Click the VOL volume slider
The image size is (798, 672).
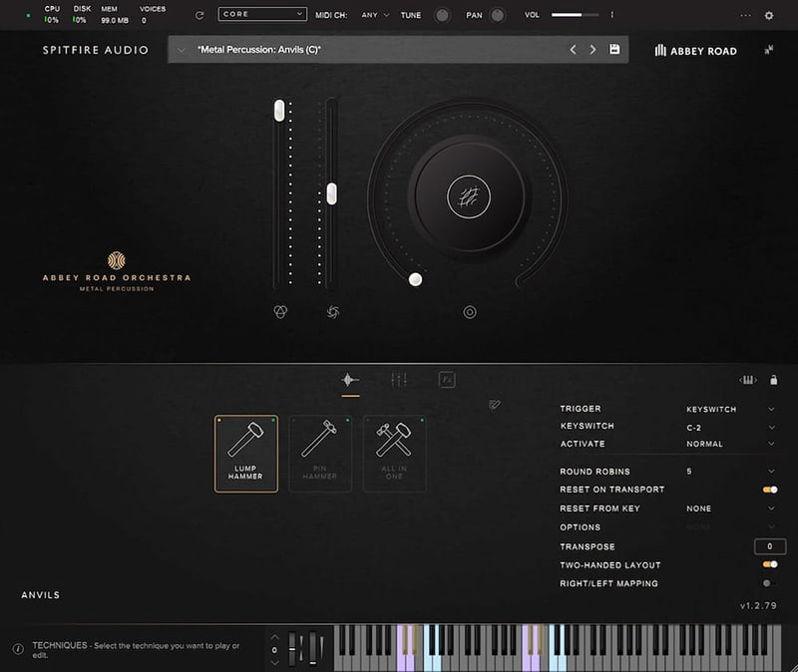[576, 15]
